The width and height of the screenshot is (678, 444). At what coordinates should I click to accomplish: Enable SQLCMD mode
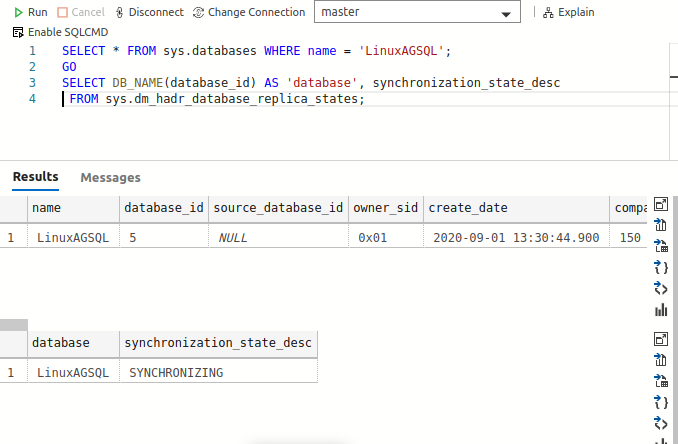click(60, 32)
